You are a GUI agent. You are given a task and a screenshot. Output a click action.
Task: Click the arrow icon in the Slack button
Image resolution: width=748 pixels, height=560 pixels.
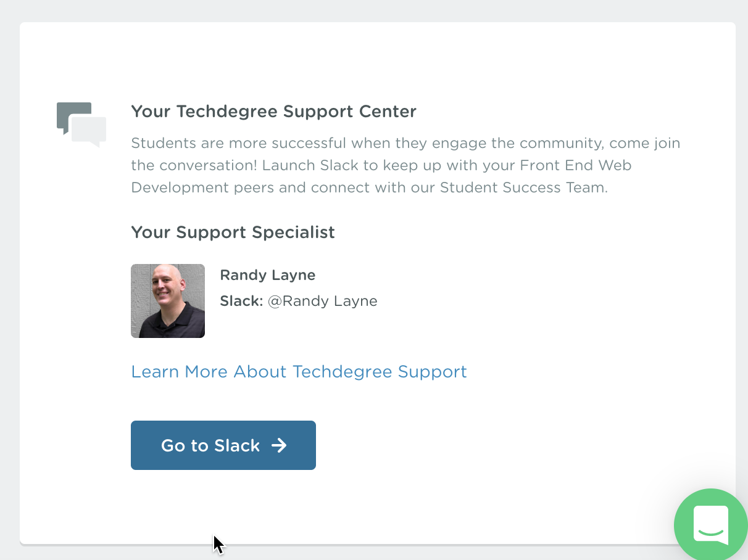pos(279,445)
